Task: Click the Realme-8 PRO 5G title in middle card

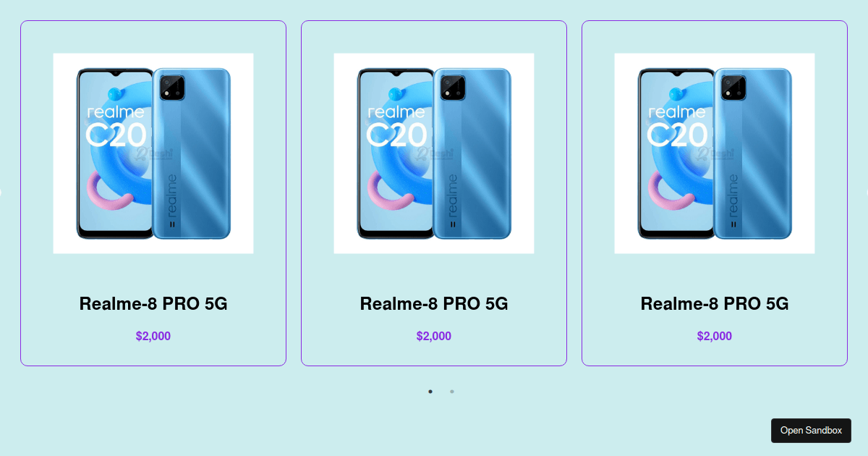Action: [434, 304]
